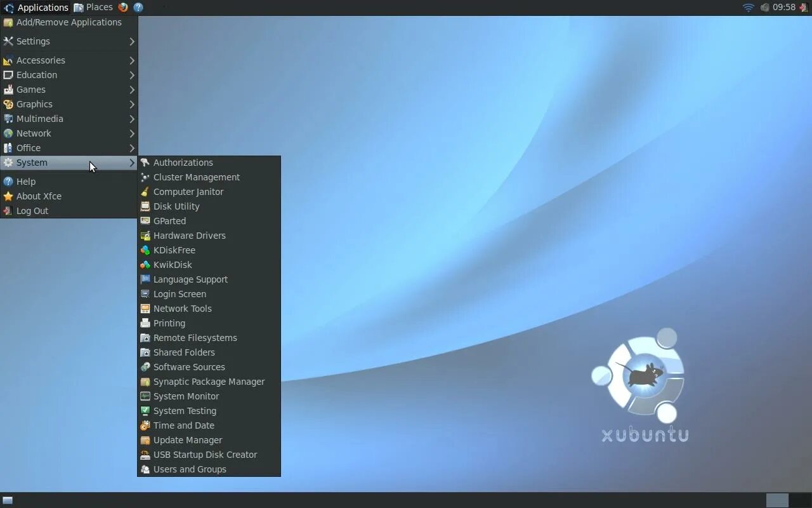The width and height of the screenshot is (812, 508).
Task: Expand the Education submenu arrow
Action: 132,75
